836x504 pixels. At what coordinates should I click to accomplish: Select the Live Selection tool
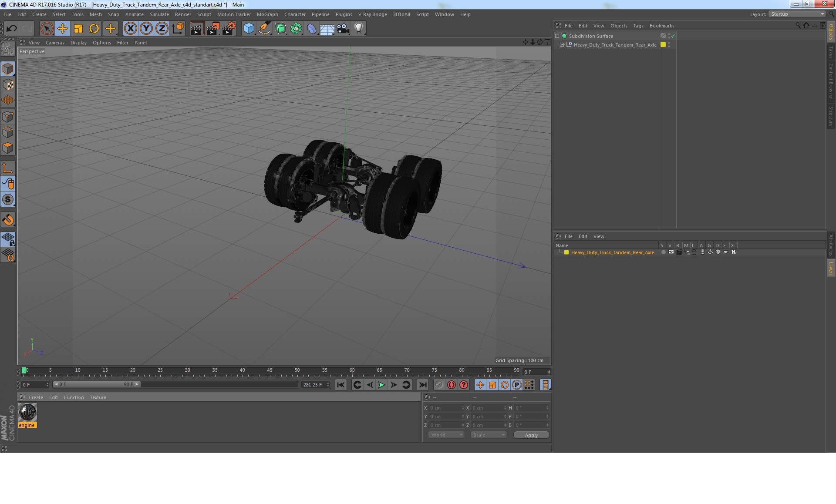pos(47,29)
